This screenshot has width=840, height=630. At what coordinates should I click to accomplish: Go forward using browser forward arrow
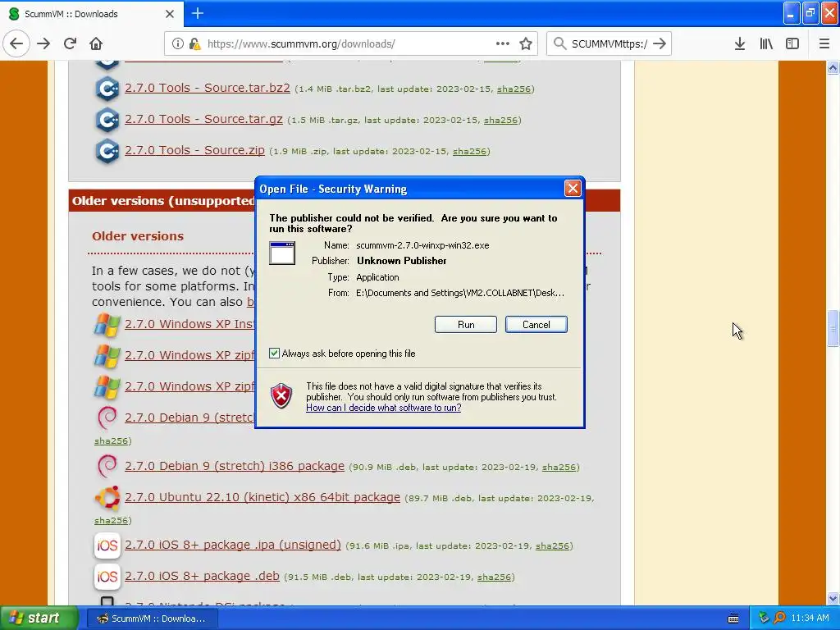pos(43,43)
